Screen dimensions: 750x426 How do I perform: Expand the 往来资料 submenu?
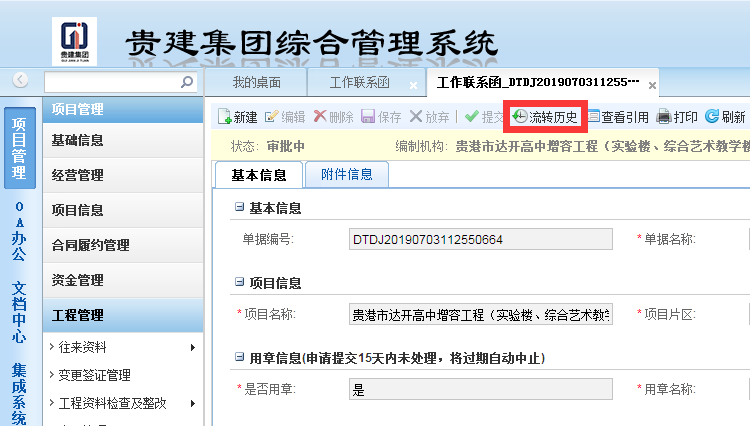(192, 348)
